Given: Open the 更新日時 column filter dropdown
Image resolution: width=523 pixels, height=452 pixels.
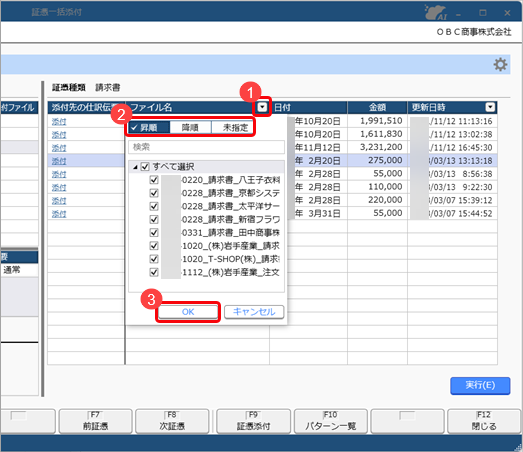Looking at the screenshot, I should 490,107.
